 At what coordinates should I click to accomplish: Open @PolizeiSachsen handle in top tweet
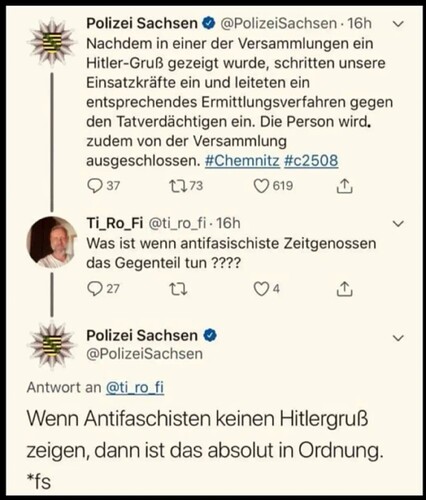click(279, 23)
